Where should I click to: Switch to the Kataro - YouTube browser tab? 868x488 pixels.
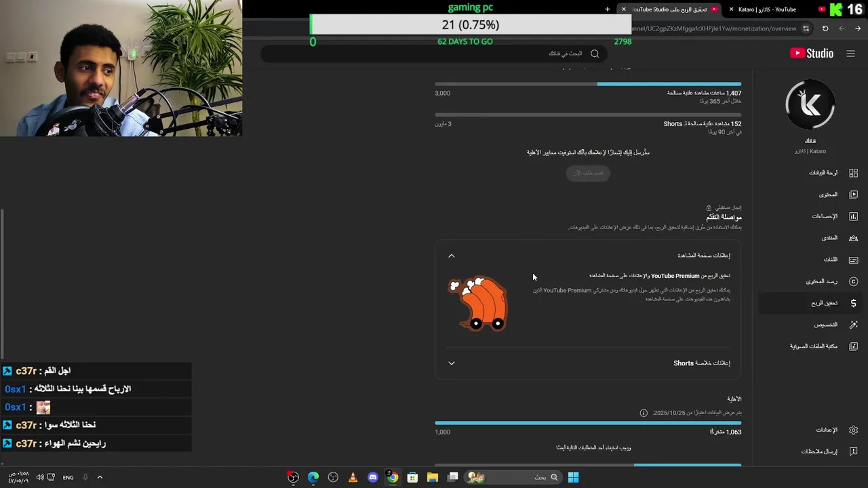tap(776, 9)
